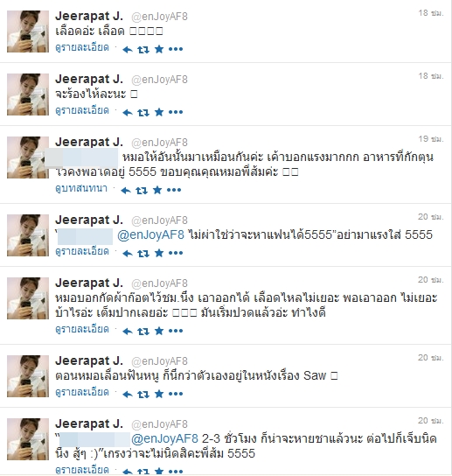Favorite the tweet about ผ้าก๊อต
Viewport: 452px width, 476px height.
click(159, 331)
